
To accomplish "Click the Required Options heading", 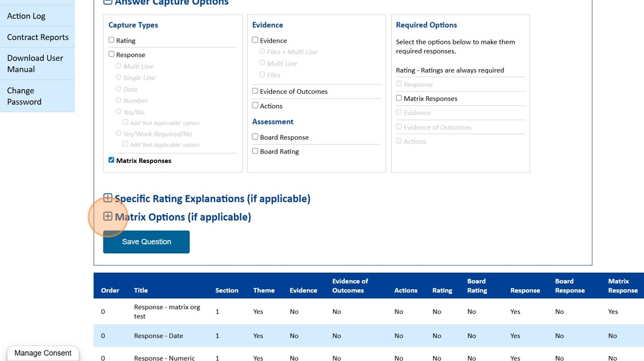I will 426,25.
